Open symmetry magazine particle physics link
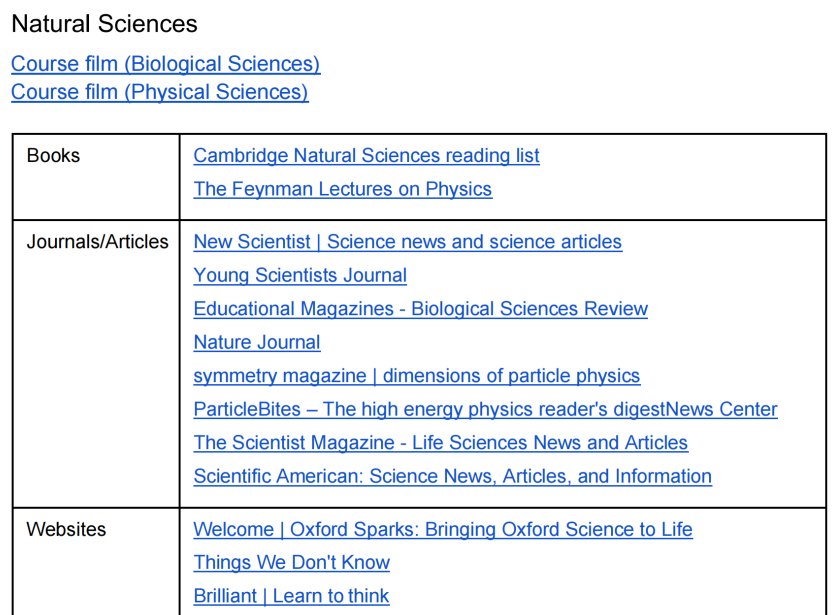The height and width of the screenshot is (615, 832). click(x=417, y=375)
